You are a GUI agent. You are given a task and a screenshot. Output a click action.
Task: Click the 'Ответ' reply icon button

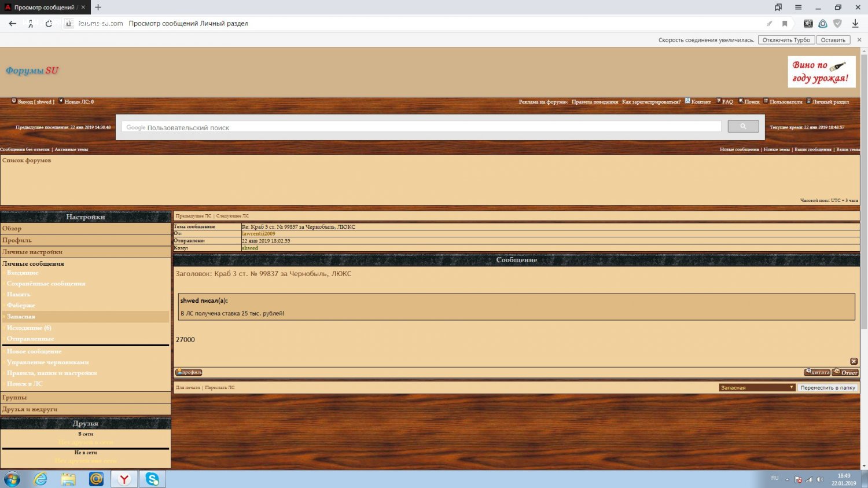(845, 372)
